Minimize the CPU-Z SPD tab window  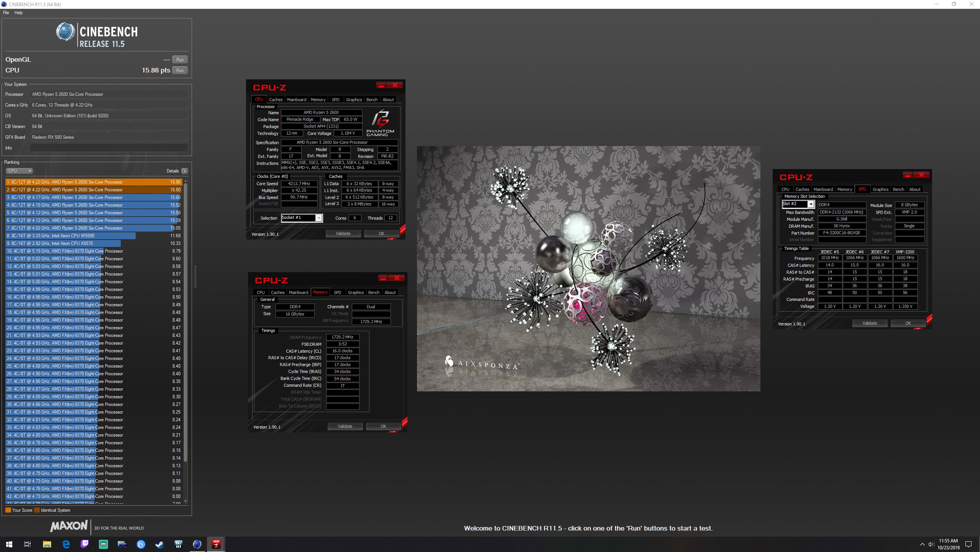coord(908,175)
